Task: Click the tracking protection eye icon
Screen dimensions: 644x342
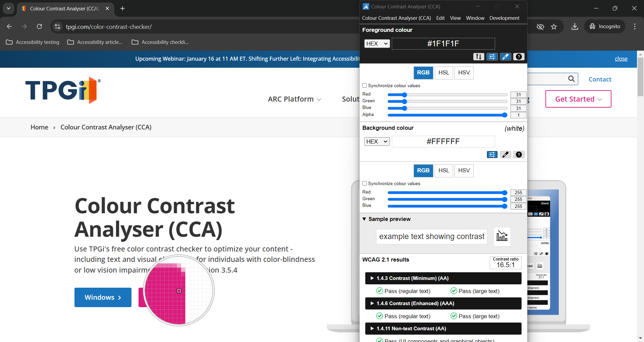Action: (x=540, y=26)
